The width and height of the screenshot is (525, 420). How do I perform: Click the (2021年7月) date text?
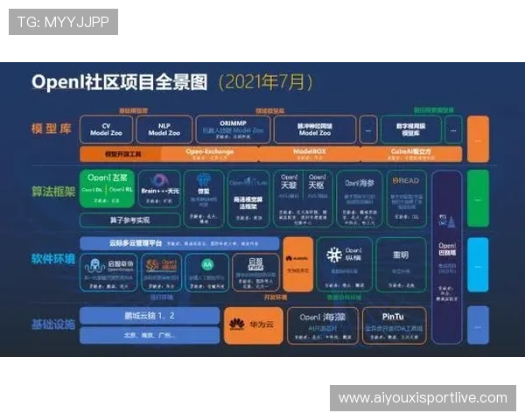pyautogui.click(x=266, y=82)
